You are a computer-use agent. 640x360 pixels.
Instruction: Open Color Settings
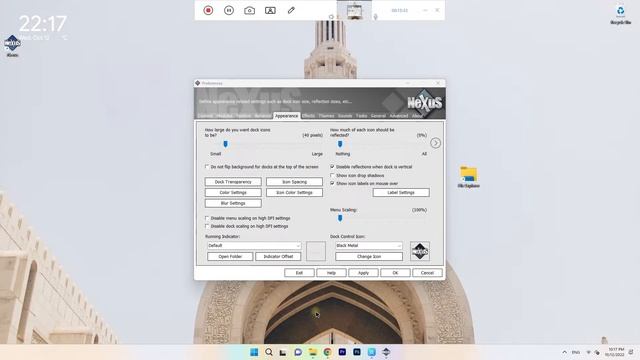point(233,192)
